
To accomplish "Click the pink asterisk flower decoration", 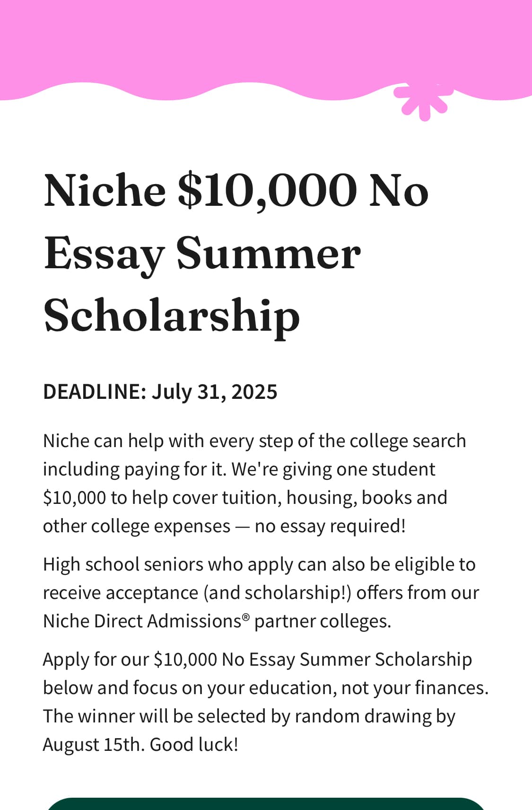I will coord(422,103).
